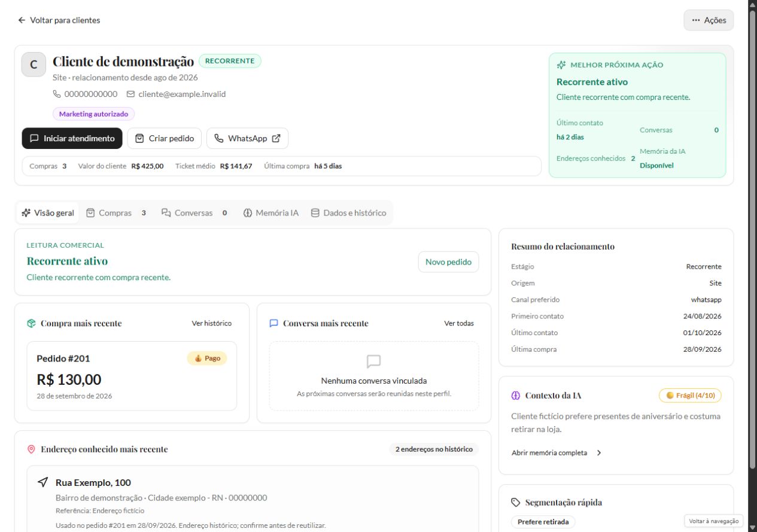Click the navigation arrow icon by Rua Exemplo
The width and height of the screenshot is (757, 532).
(x=42, y=482)
